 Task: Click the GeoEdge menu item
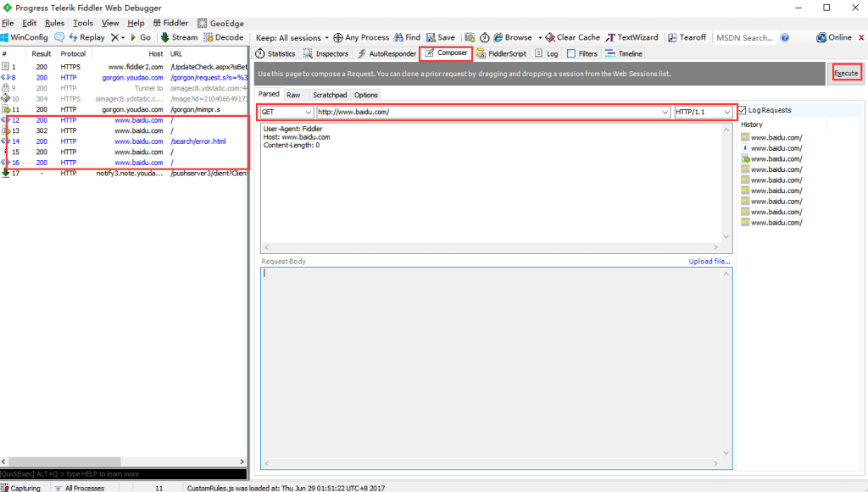(x=220, y=23)
